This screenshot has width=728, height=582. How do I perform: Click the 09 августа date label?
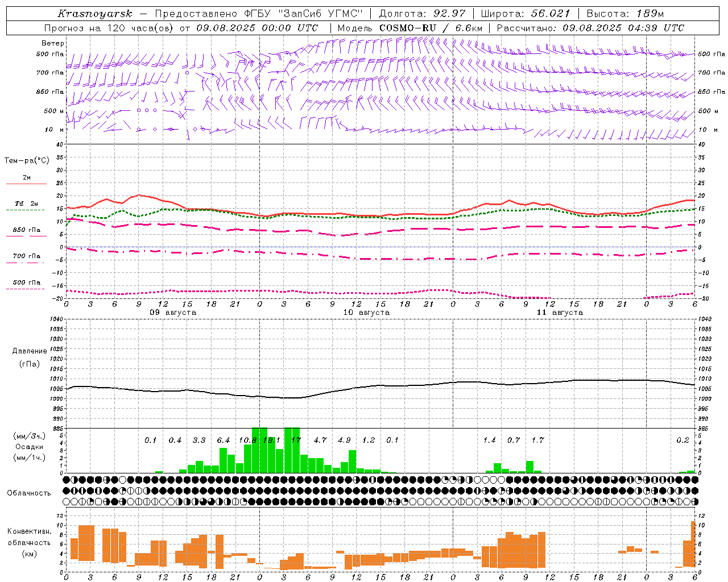173,313
